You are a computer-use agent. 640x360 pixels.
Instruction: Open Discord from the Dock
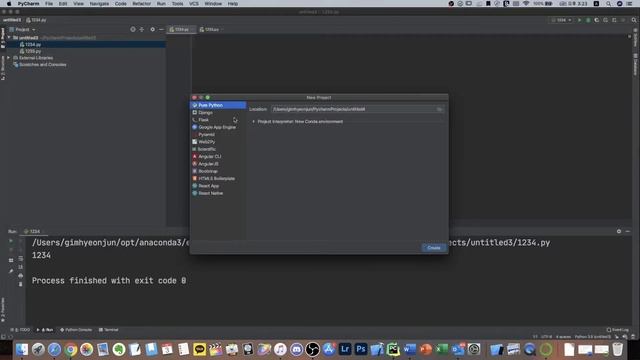[296, 349]
